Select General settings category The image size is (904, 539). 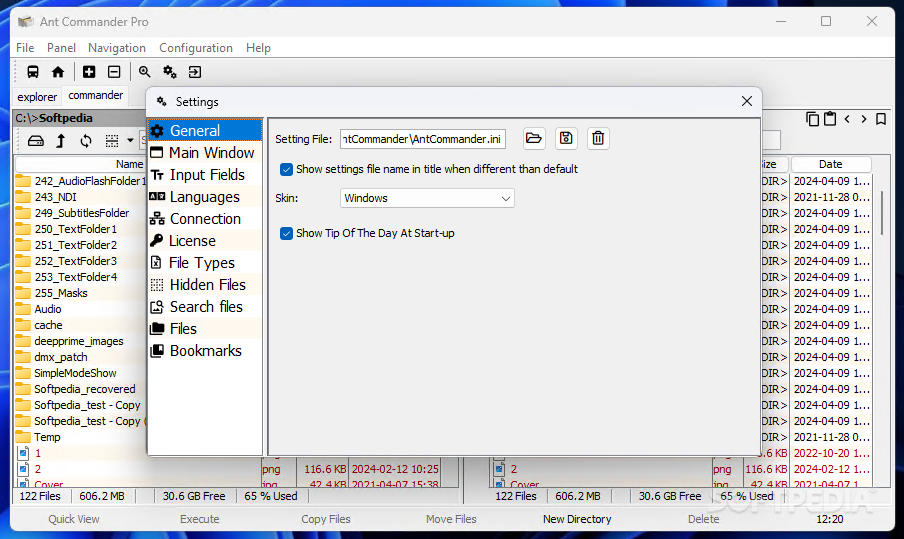pos(205,131)
